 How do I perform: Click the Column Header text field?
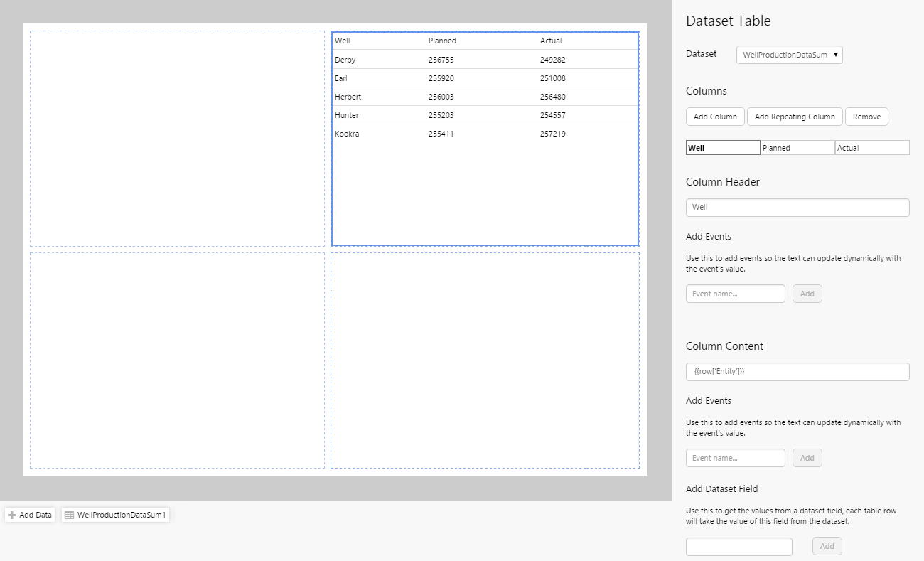(x=797, y=208)
